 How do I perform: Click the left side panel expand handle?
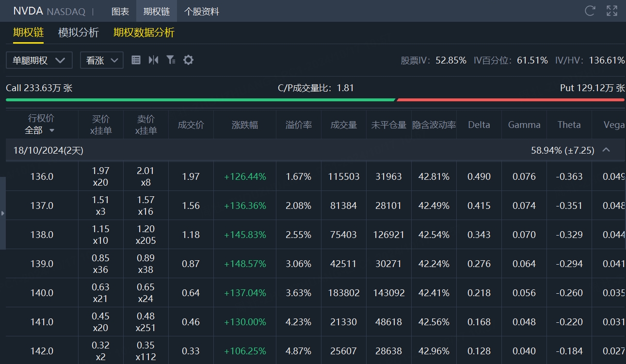coord(3,213)
